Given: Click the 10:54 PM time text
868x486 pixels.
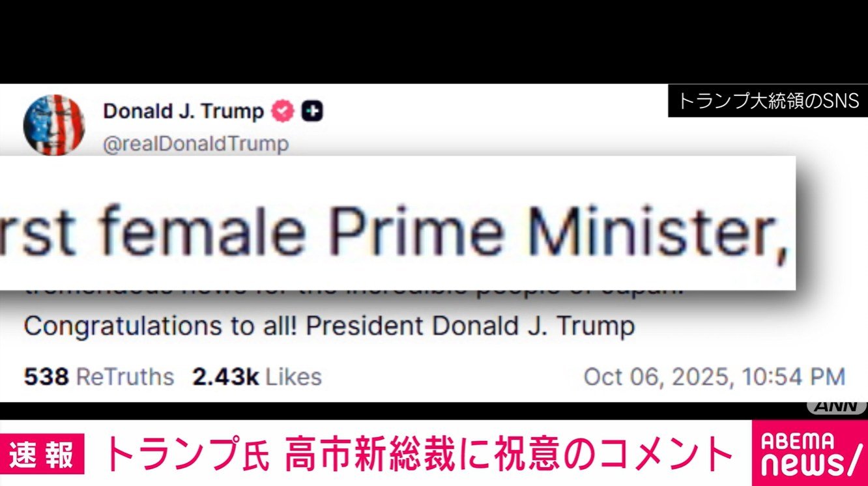Looking at the screenshot, I should 788,377.
